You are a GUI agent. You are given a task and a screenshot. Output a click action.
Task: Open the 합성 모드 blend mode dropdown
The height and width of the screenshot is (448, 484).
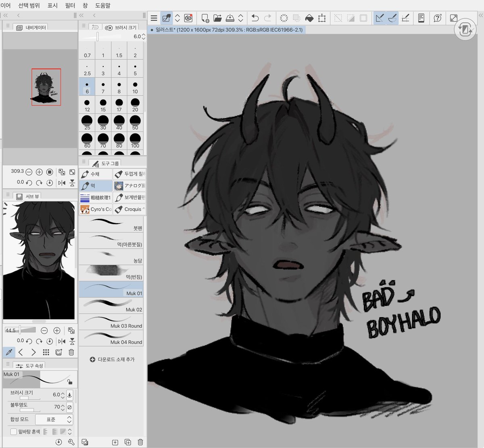[x=54, y=419]
